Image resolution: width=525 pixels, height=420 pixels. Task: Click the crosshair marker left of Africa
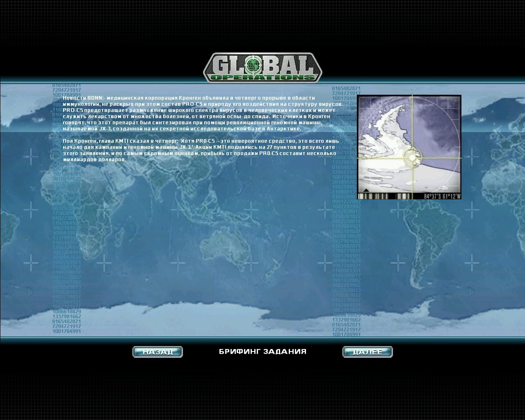(31, 210)
